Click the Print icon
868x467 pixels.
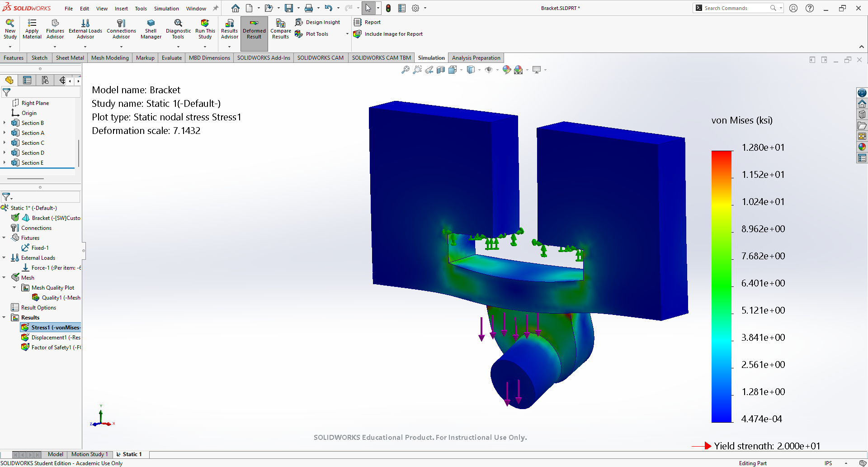pos(308,8)
